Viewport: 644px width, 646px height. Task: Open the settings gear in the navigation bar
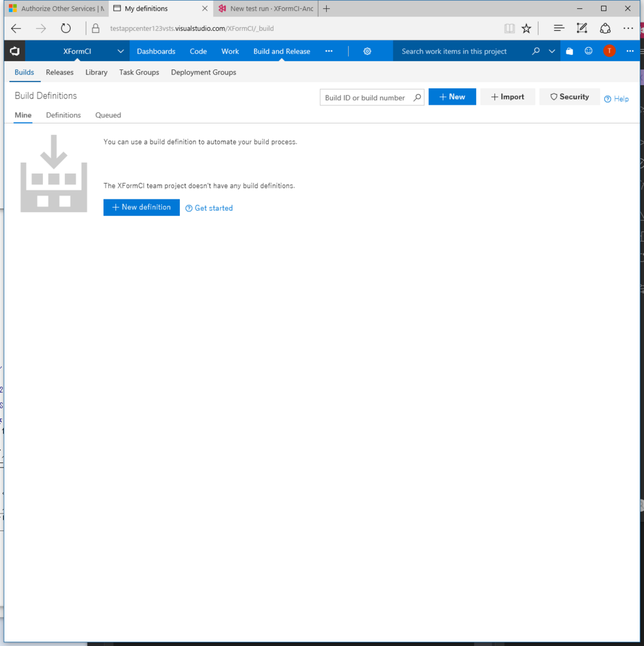click(367, 51)
